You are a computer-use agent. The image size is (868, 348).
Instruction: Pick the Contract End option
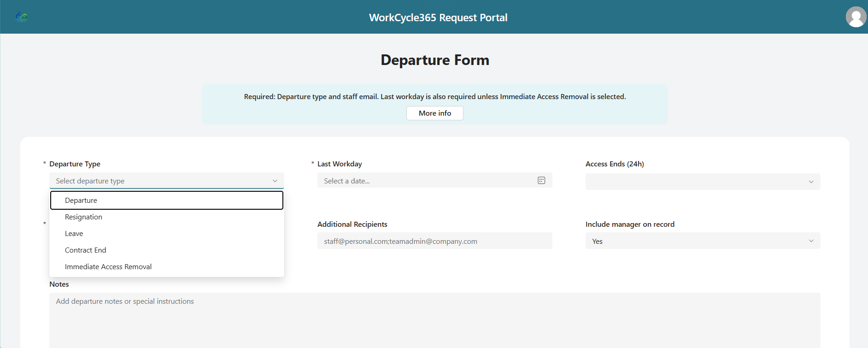167,250
